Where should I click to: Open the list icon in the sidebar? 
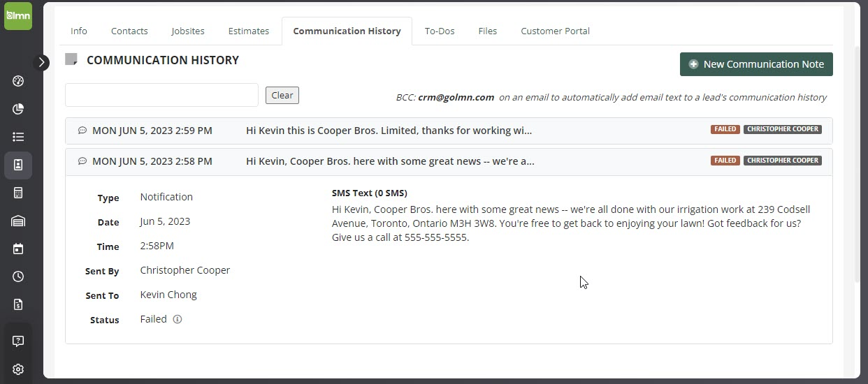pyautogui.click(x=18, y=137)
